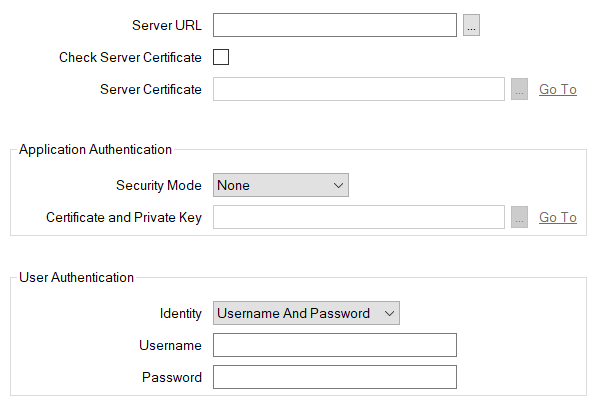Click the Identity label text
This screenshot has width=599, height=406.
(x=180, y=313)
